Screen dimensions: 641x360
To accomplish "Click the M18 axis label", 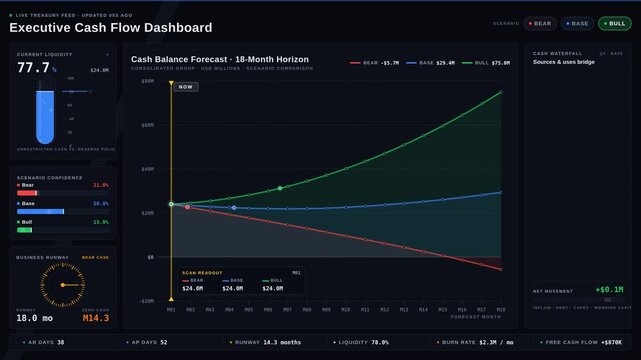I will (x=501, y=310).
